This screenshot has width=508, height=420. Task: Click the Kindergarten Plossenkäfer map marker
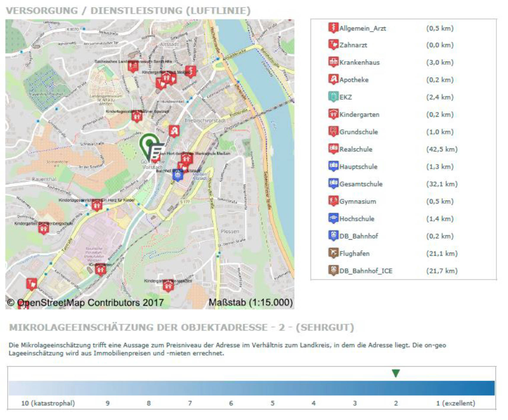tap(168, 286)
